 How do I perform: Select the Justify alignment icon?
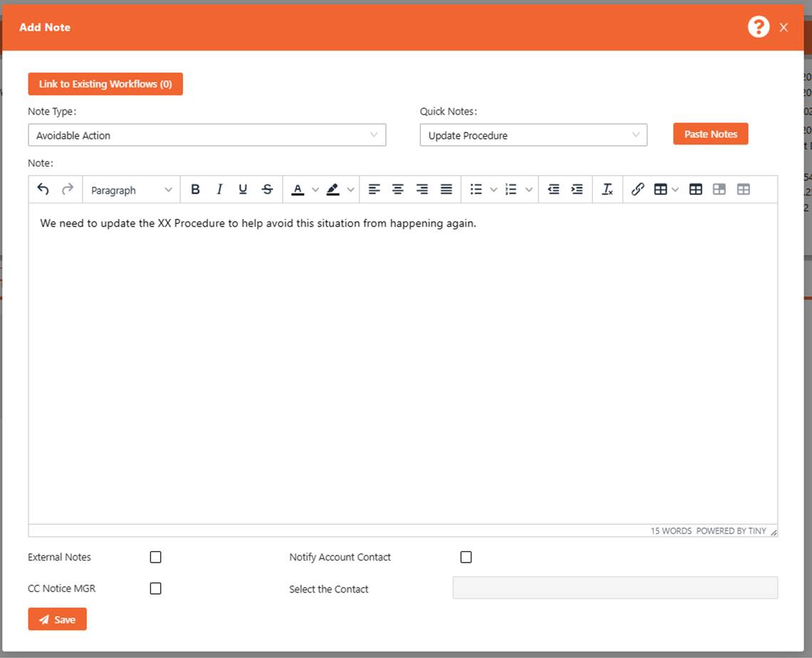[x=446, y=189]
